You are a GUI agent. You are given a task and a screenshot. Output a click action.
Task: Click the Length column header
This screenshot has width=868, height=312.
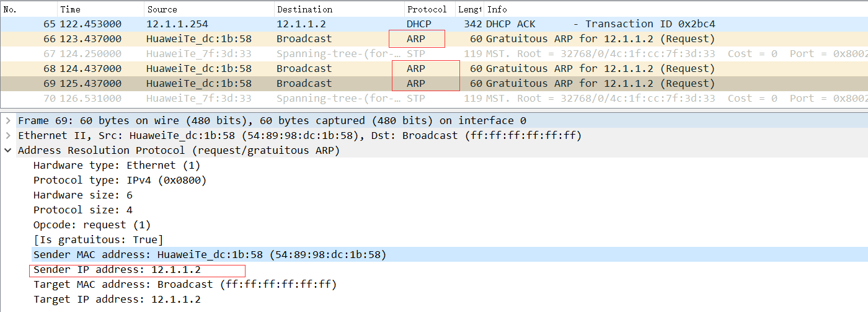(x=470, y=9)
